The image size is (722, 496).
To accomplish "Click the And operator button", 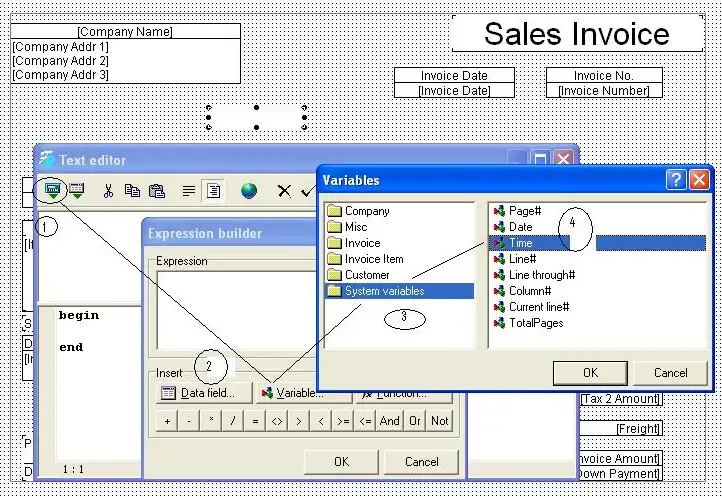I will click(x=390, y=421).
